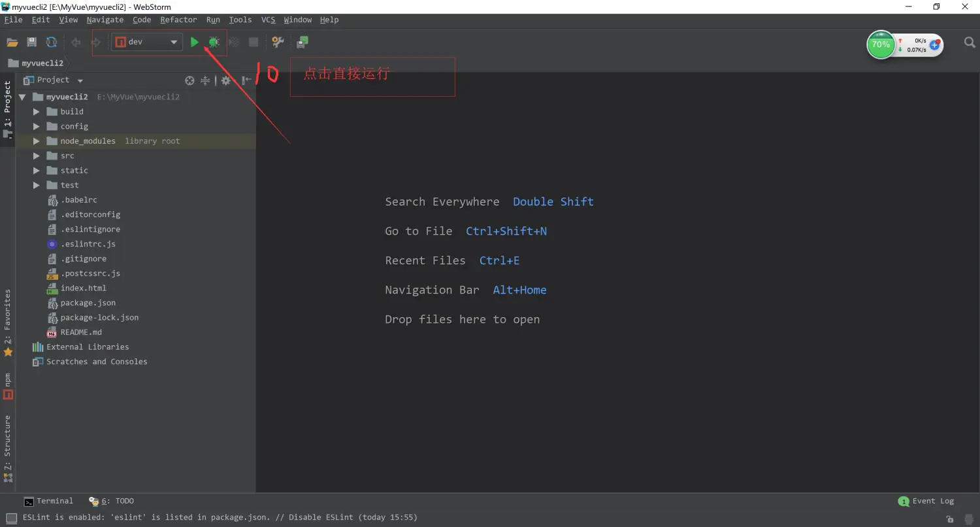The image size is (980, 527).
Task: Hide the Project tool window
Action: click(246, 80)
